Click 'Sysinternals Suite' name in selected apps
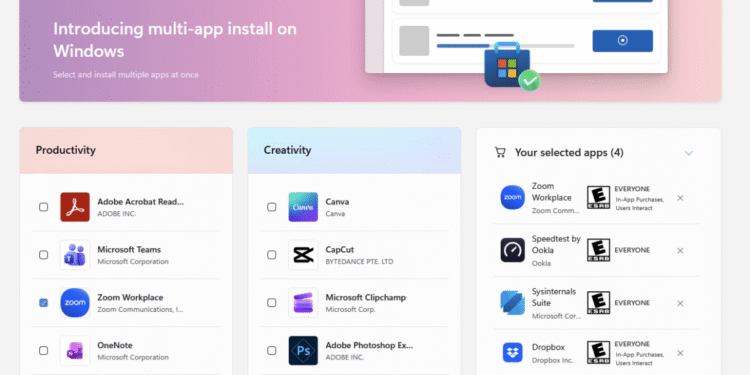 click(554, 297)
